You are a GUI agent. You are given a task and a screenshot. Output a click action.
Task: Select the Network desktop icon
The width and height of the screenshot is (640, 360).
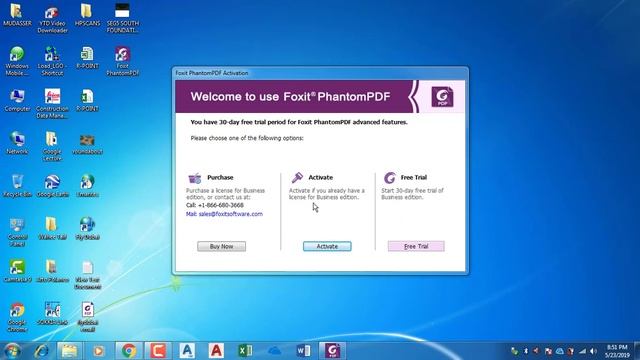coord(17,143)
